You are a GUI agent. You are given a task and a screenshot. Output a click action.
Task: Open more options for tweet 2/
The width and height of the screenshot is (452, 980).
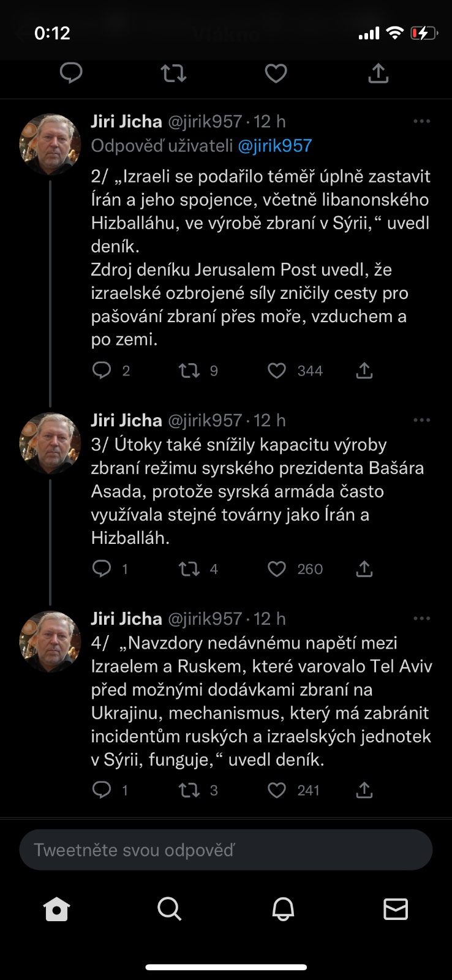(x=421, y=121)
